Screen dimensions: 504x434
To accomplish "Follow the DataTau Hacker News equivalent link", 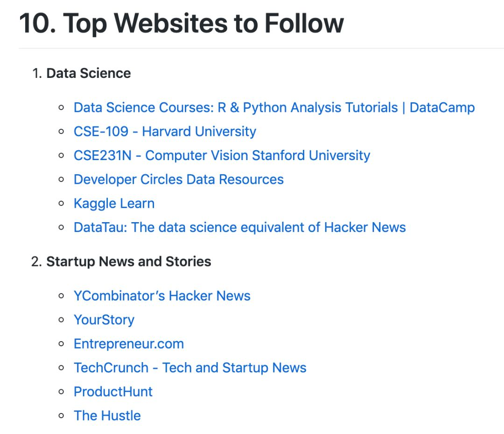I will [x=240, y=227].
